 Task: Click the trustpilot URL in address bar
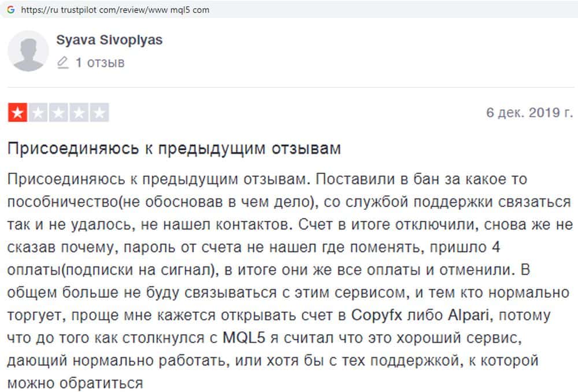pos(115,10)
